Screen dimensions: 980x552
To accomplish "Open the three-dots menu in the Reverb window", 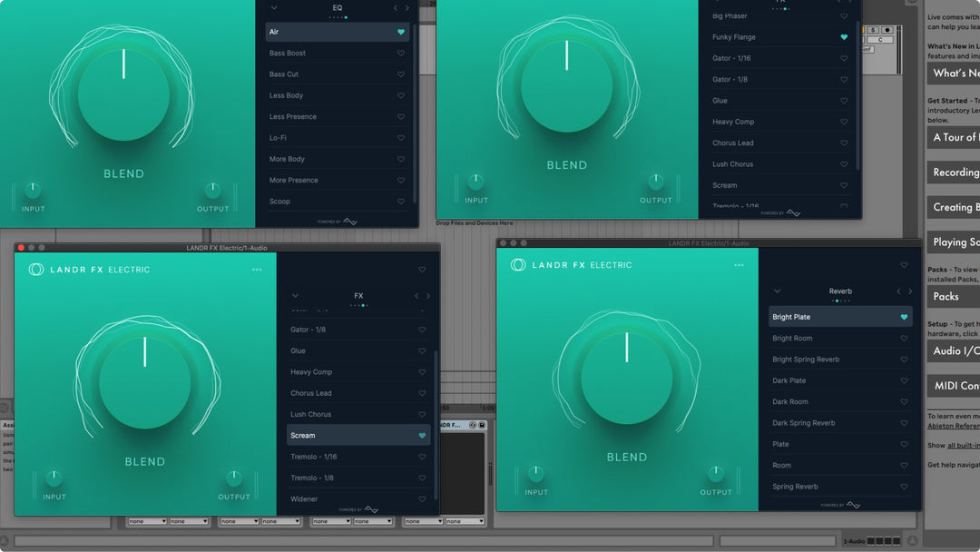I will tap(739, 265).
